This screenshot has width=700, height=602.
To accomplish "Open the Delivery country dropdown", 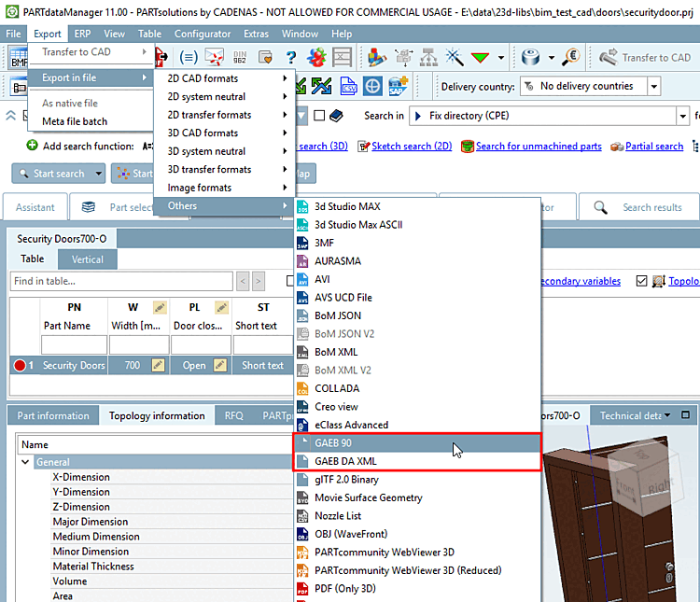I will [653, 87].
